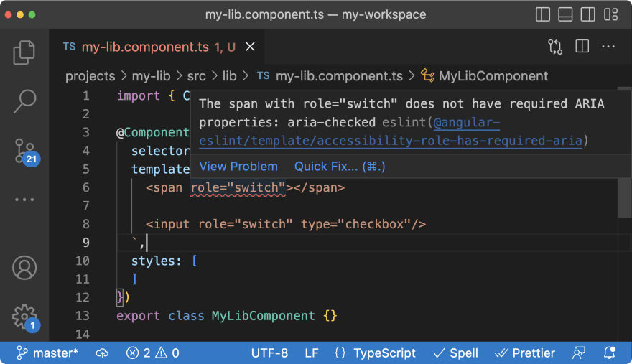Click the projects breadcrumb

pyautogui.click(x=90, y=76)
